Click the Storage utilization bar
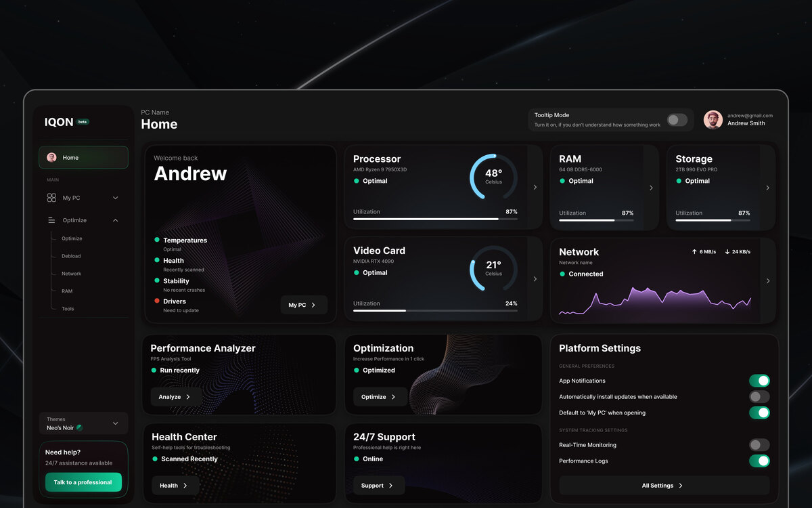The width and height of the screenshot is (812, 508). pos(713,220)
